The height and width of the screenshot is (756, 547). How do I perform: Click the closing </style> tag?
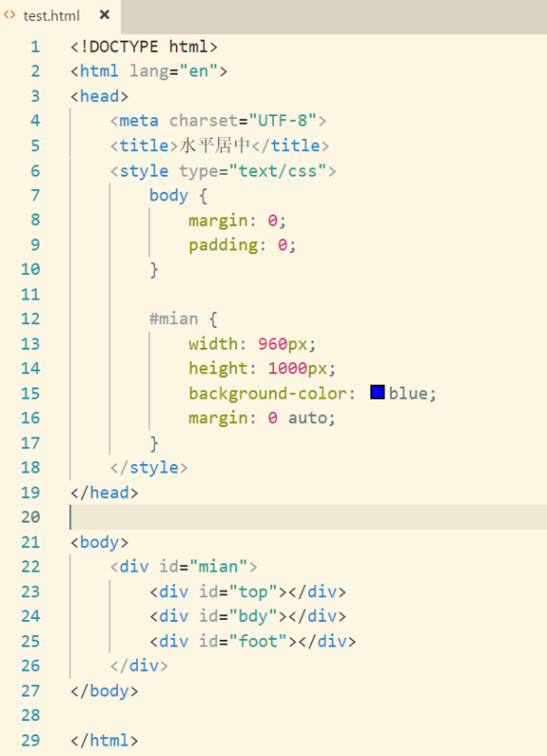point(149,468)
